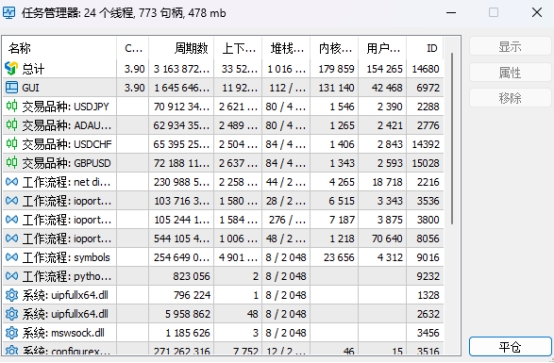Click the kernel value 23 656
Screen dimensions: 554x363
pos(339,257)
